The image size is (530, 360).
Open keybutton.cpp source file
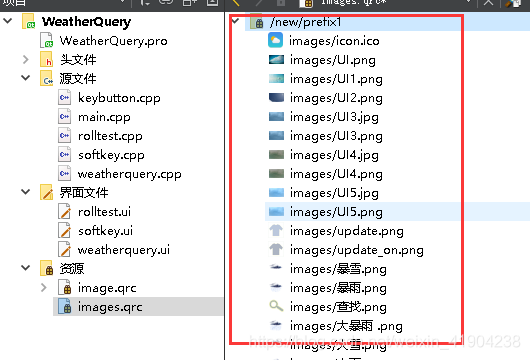coord(119,98)
